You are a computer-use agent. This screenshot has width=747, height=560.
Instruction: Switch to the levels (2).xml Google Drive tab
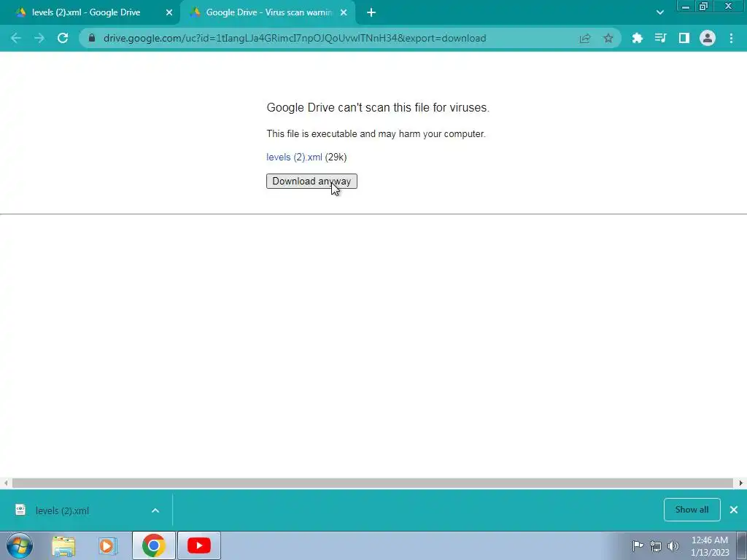pyautogui.click(x=86, y=12)
